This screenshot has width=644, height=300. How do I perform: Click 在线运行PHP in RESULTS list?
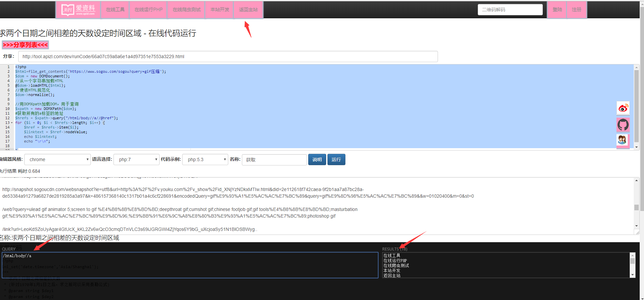click(395, 260)
